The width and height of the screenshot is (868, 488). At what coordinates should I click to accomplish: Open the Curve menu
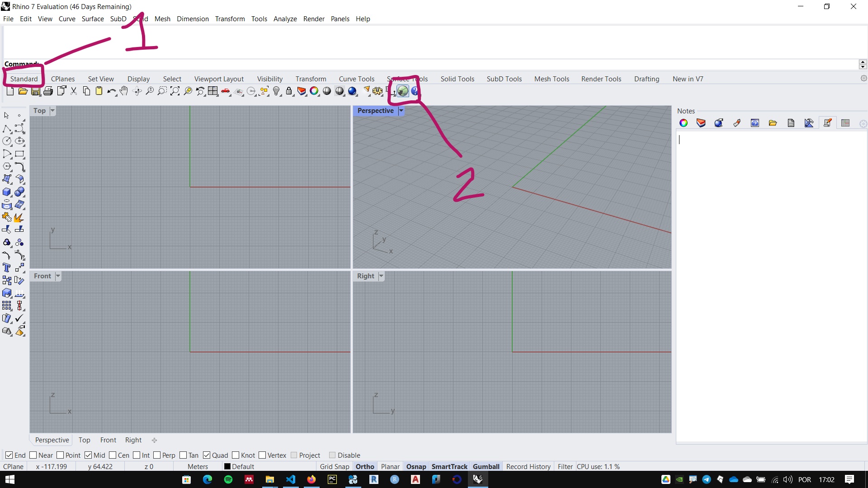click(x=67, y=19)
